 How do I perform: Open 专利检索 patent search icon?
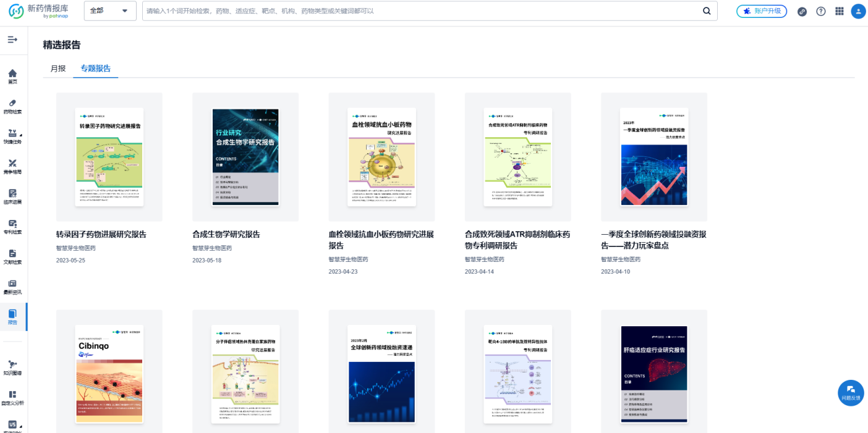[x=12, y=226]
